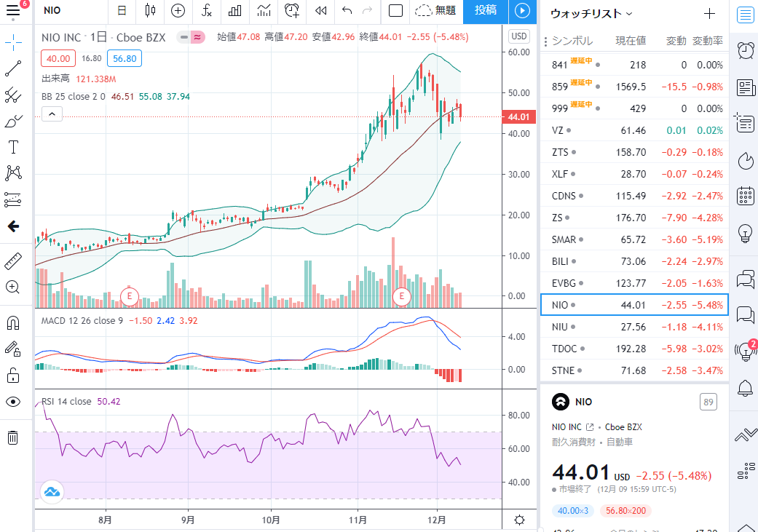
Task: Open the data window panel icon
Action: coord(745,123)
